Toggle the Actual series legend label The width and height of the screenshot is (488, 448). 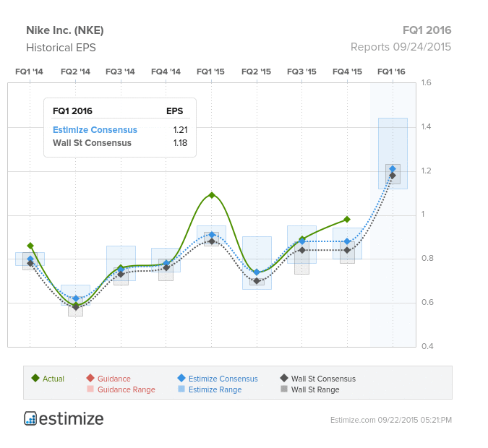(x=53, y=379)
